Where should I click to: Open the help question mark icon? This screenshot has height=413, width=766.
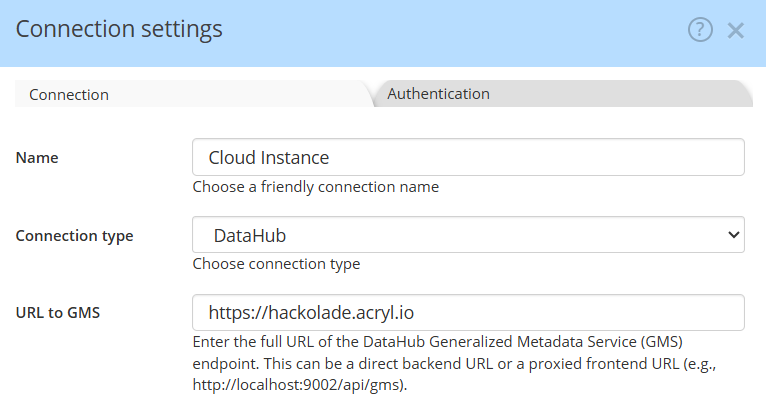click(700, 30)
